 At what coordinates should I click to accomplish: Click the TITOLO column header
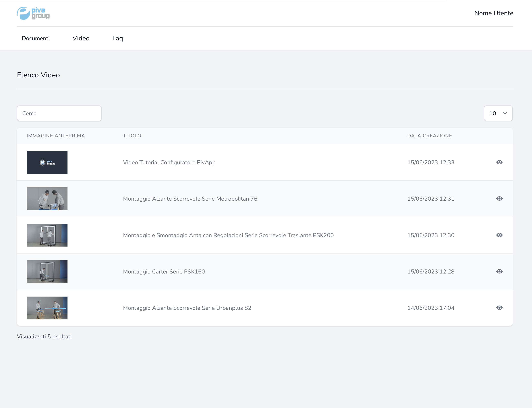coord(132,136)
